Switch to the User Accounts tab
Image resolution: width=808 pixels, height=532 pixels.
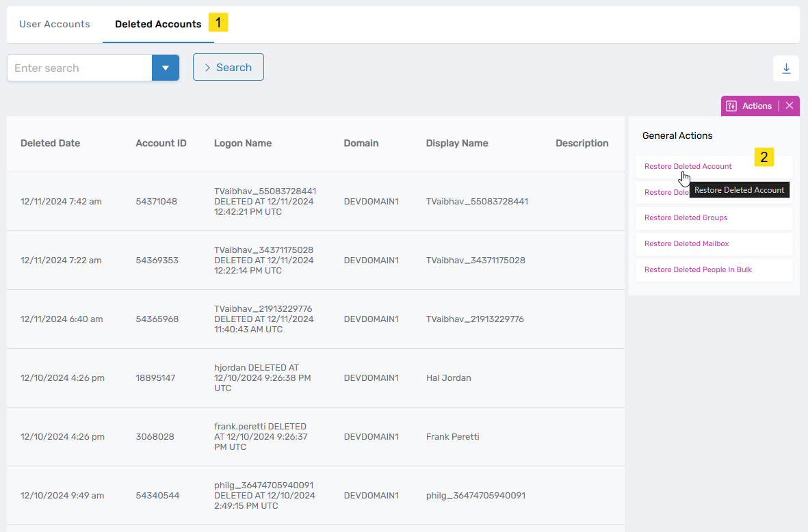tap(55, 25)
